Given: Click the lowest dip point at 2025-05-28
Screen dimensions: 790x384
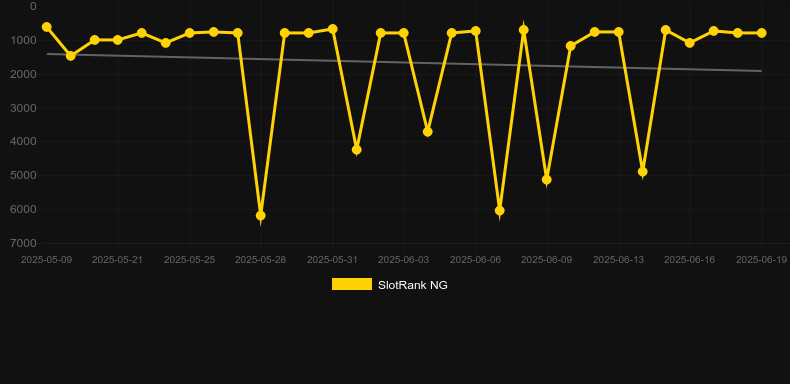Looking at the screenshot, I should (x=260, y=216).
